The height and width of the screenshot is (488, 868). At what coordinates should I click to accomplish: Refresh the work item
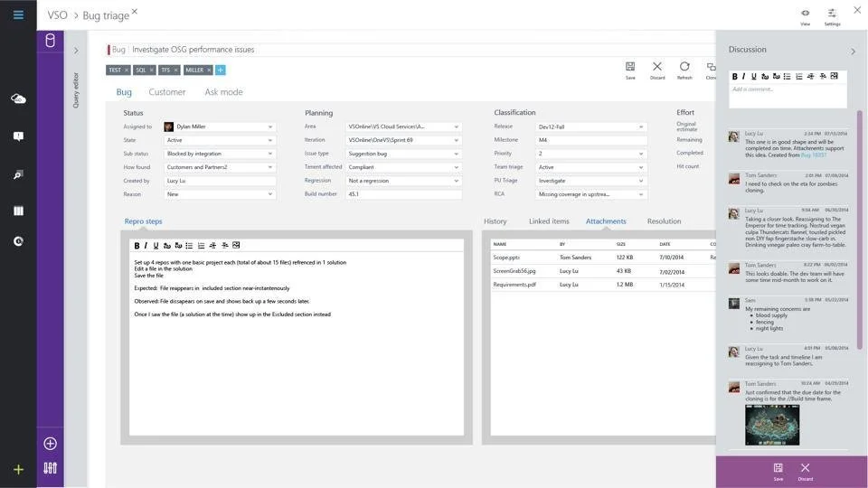[684, 70]
